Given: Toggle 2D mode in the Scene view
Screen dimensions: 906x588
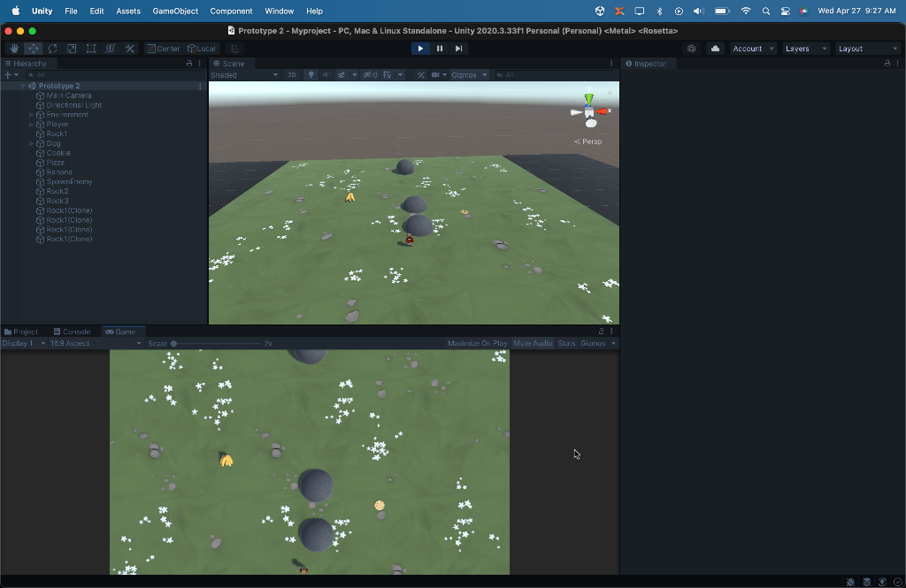Looking at the screenshot, I should click(291, 74).
